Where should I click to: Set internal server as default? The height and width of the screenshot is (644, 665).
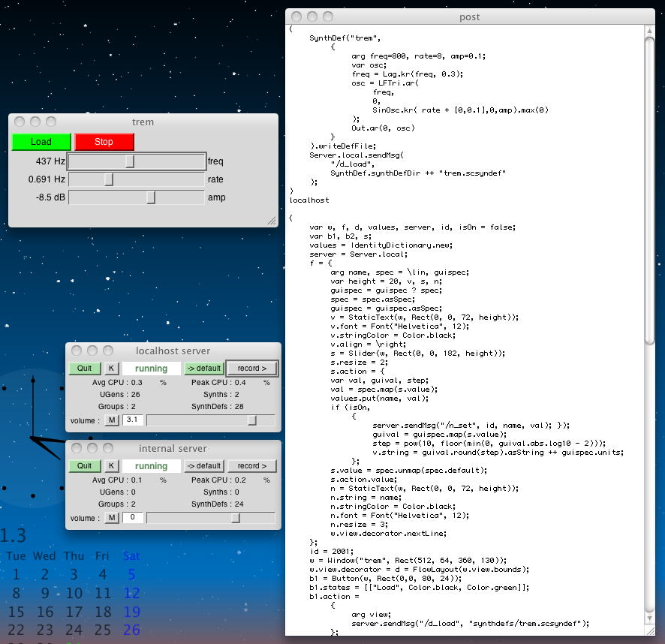[204, 466]
